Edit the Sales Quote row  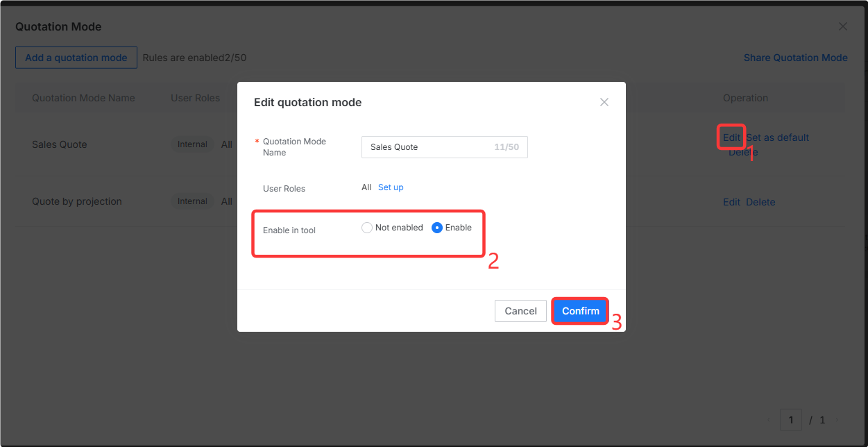[x=731, y=137]
